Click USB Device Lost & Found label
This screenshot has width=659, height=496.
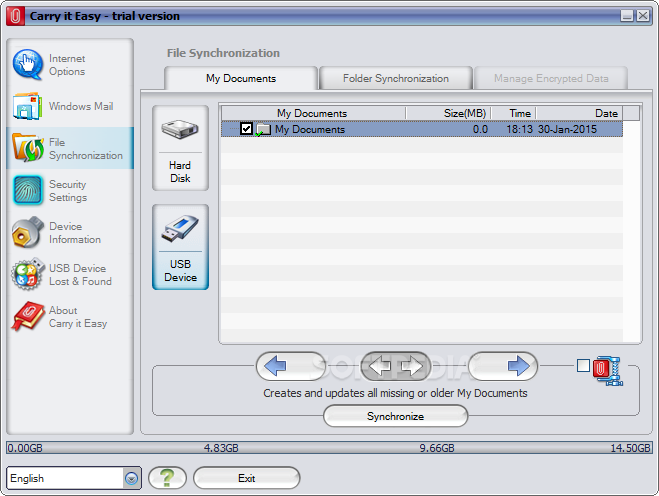click(80, 275)
